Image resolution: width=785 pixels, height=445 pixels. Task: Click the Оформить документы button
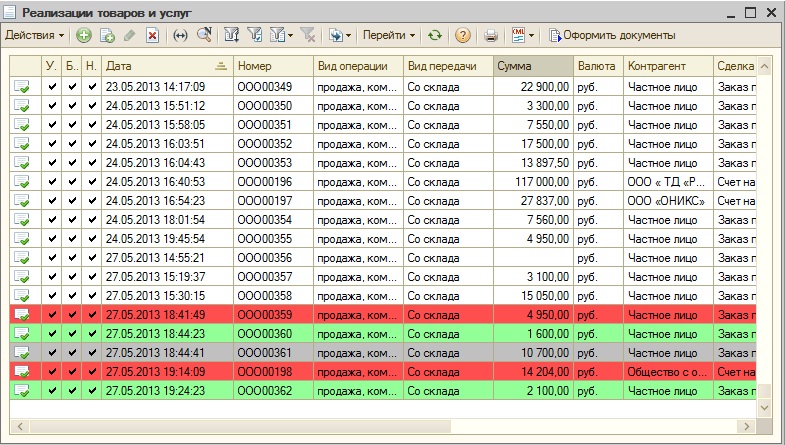[612, 36]
